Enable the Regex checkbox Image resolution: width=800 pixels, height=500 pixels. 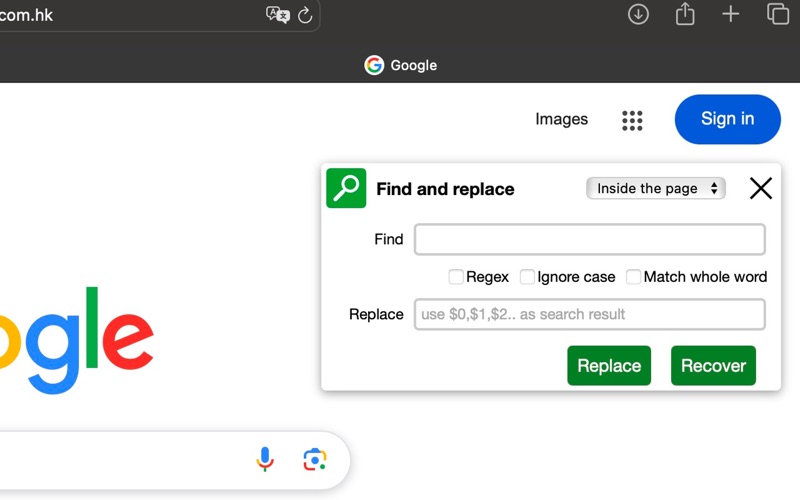[x=456, y=277]
